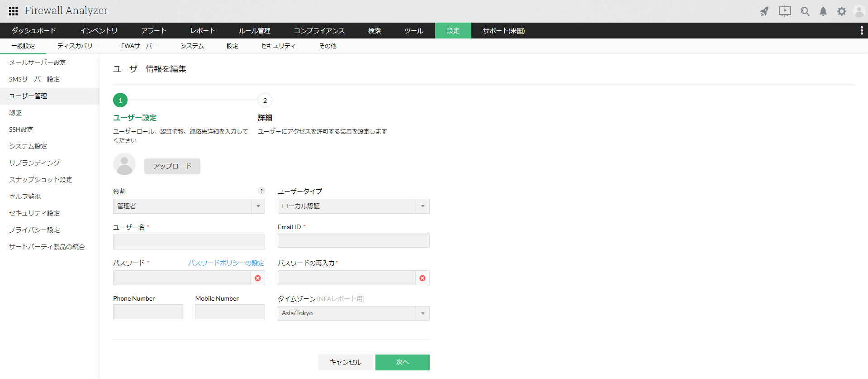Open the パスワードポリシーの設定 link

tap(226, 263)
